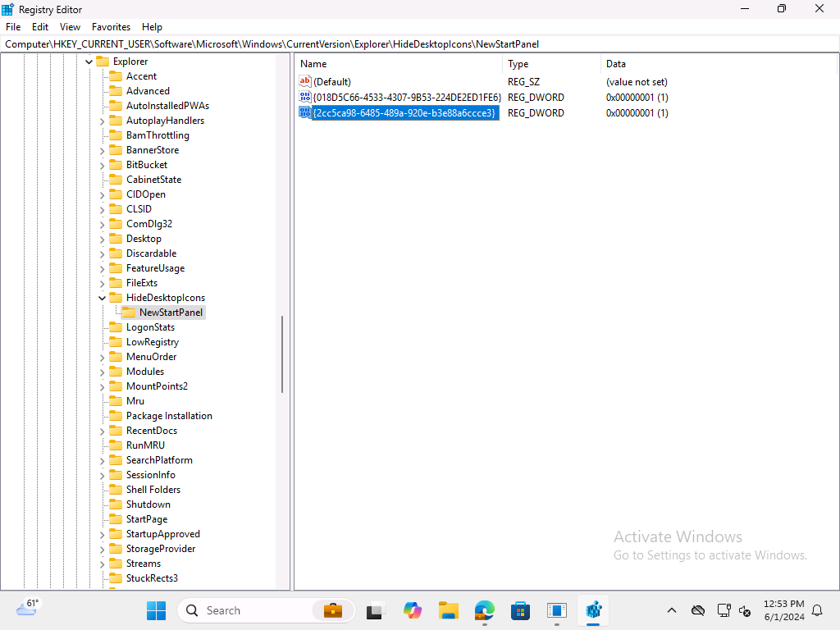Open Registry Editor from the taskbar

[x=593, y=610]
